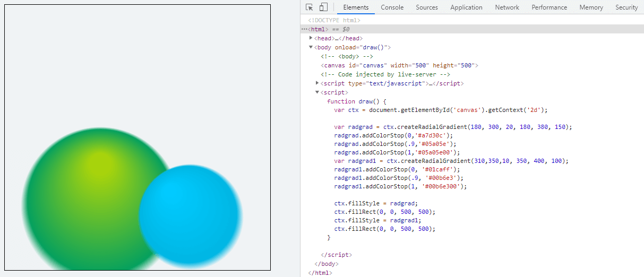This screenshot has width=644, height=277.
Task: Select the html element row
Action: (473, 29)
